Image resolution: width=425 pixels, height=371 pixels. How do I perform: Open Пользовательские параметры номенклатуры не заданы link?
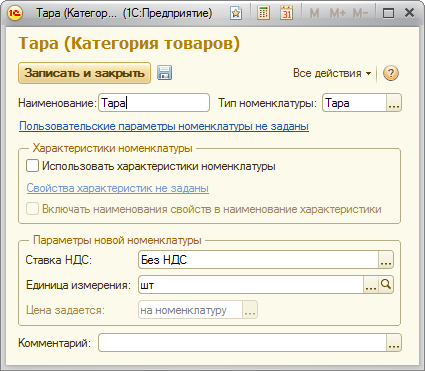click(x=164, y=126)
